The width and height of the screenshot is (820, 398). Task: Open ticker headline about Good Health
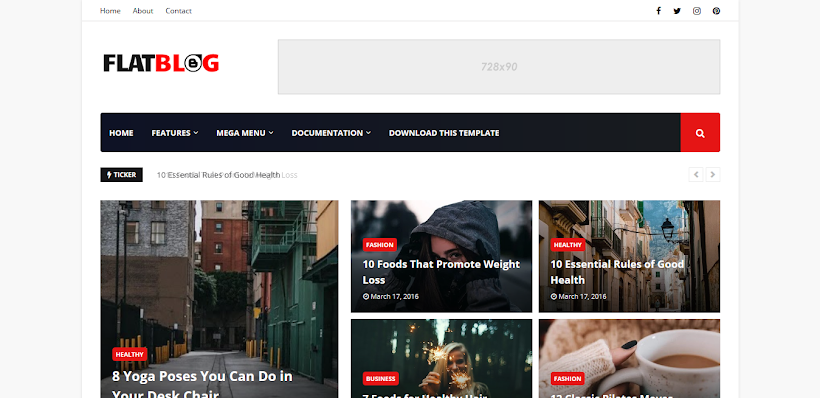coord(219,175)
